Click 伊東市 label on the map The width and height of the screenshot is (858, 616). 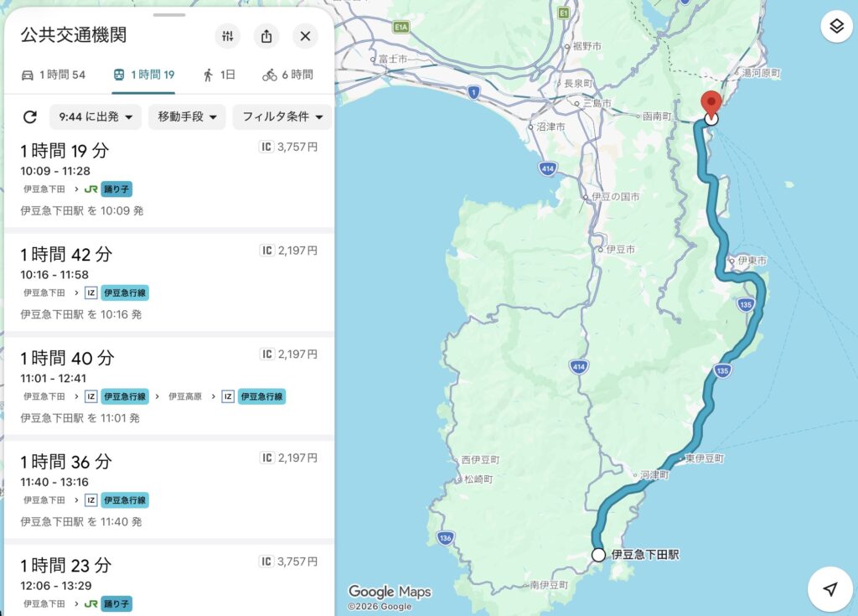click(x=752, y=261)
